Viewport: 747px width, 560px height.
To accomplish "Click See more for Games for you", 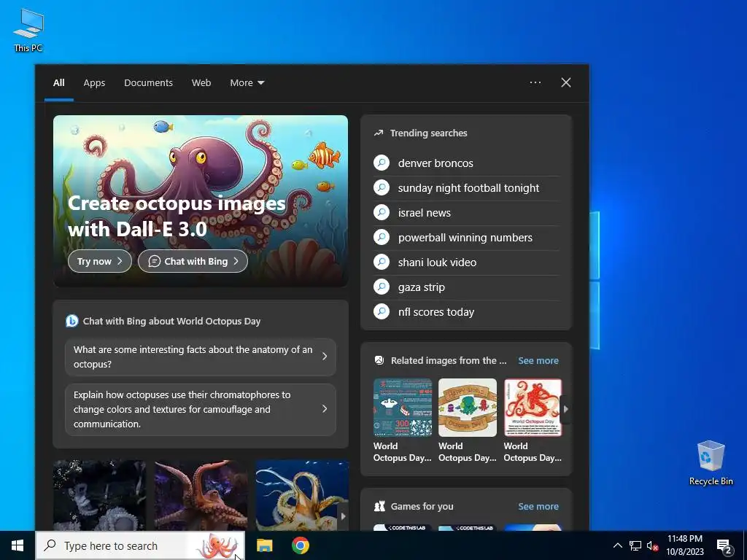I will (x=538, y=506).
